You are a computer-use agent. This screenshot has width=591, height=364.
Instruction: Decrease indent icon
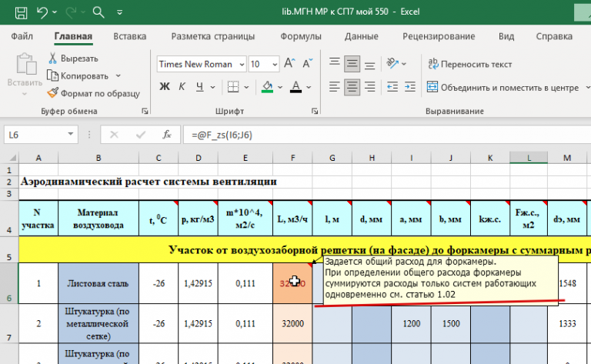click(392, 87)
